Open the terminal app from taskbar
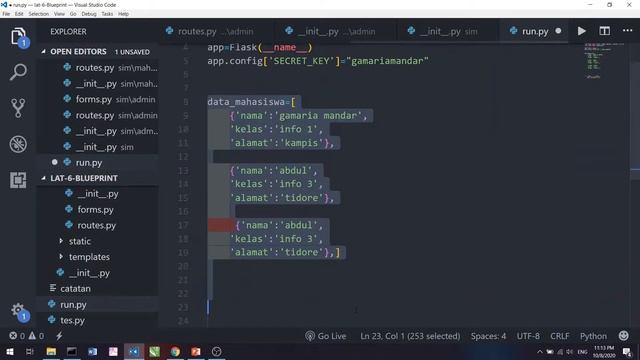Viewport: 640px width, 360px height. 72,351
